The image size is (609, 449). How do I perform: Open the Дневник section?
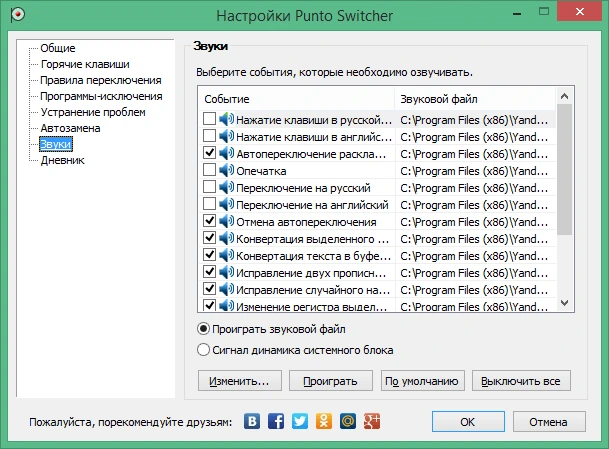(63, 160)
